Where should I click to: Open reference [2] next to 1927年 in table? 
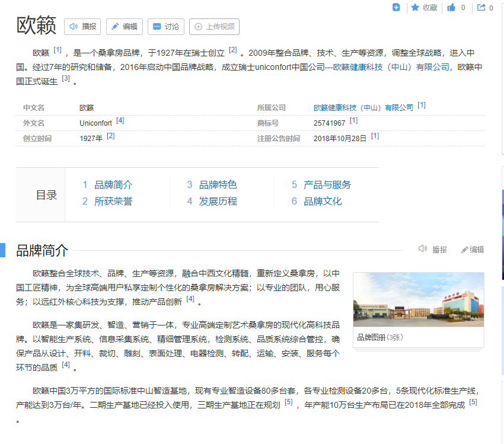pyautogui.click(x=110, y=136)
